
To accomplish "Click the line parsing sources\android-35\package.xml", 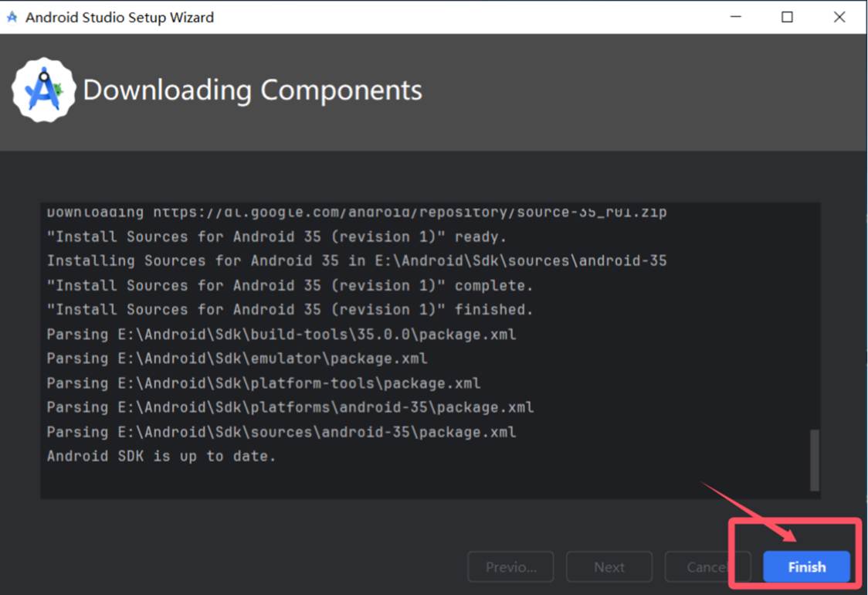I will pos(281,432).
